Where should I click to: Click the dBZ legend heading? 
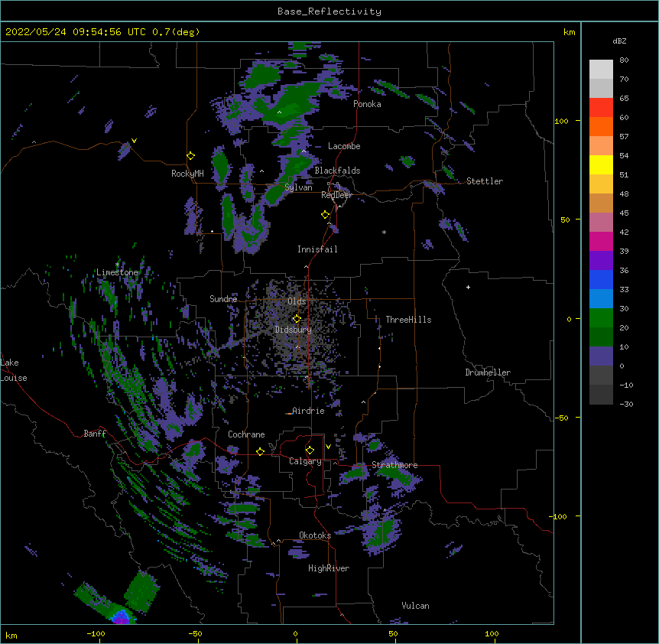click(x=619, y=41)
